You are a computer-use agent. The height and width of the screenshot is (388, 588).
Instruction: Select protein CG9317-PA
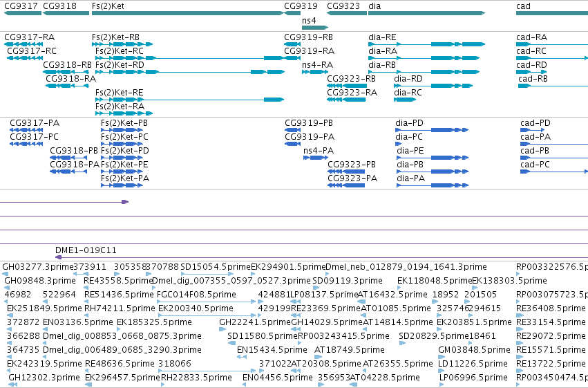(35, 123)
